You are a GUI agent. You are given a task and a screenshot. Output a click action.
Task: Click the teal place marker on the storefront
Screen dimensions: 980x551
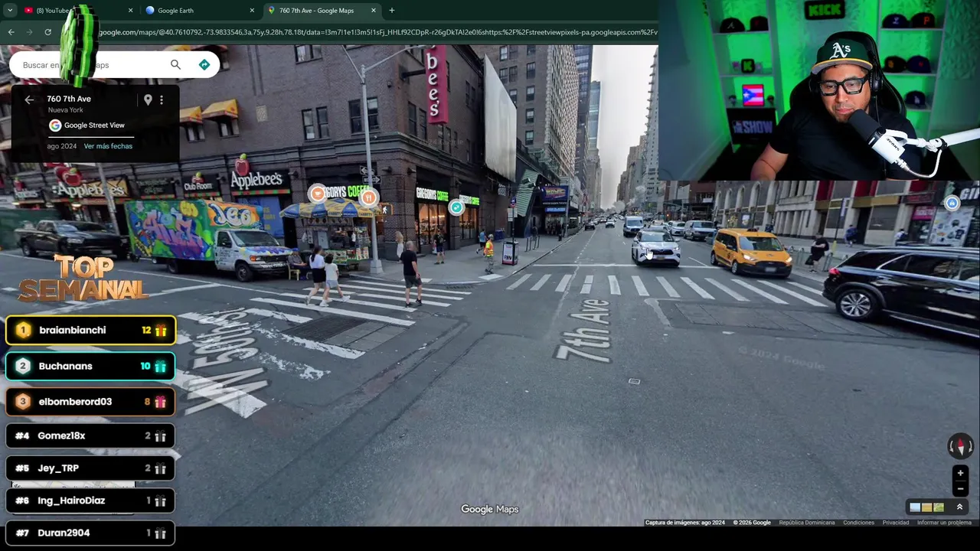[456, 207]
